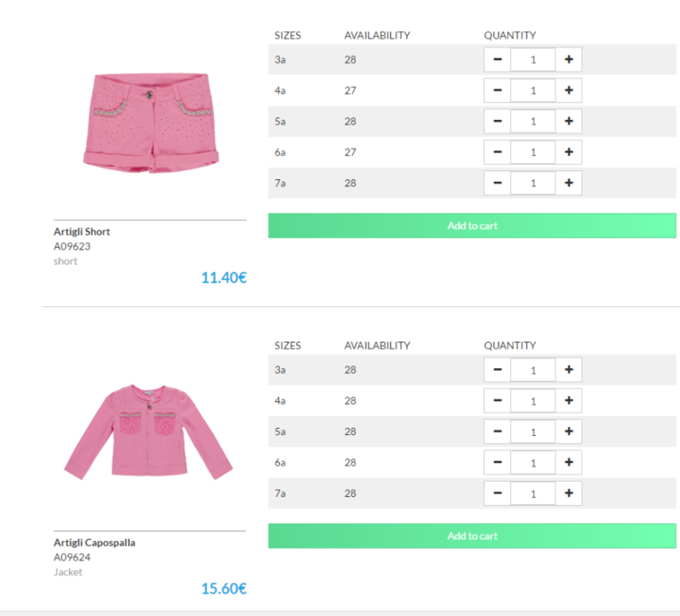
Task: Add Artigli Short to cart
Action: tap(472, 226)
